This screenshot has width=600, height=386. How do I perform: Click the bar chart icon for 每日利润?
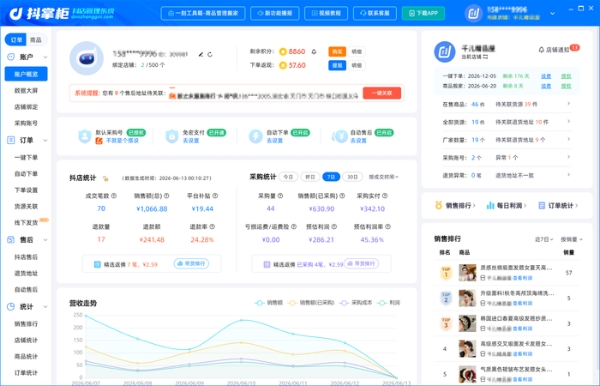coord(490,205)
